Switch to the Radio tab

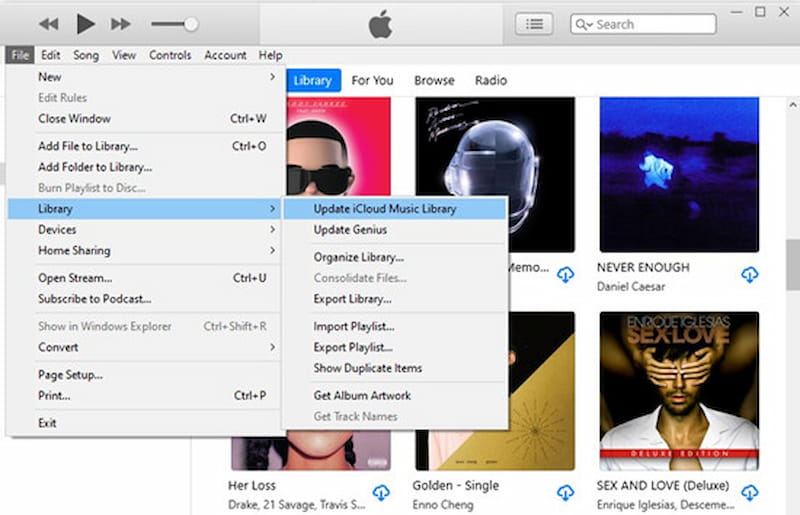click(491, 81)
